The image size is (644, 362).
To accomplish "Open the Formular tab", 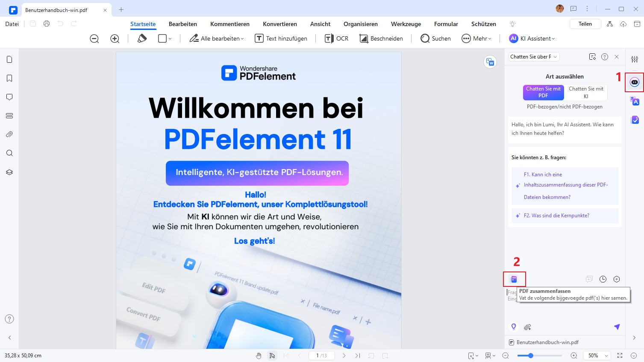I will tap(446, 24).
